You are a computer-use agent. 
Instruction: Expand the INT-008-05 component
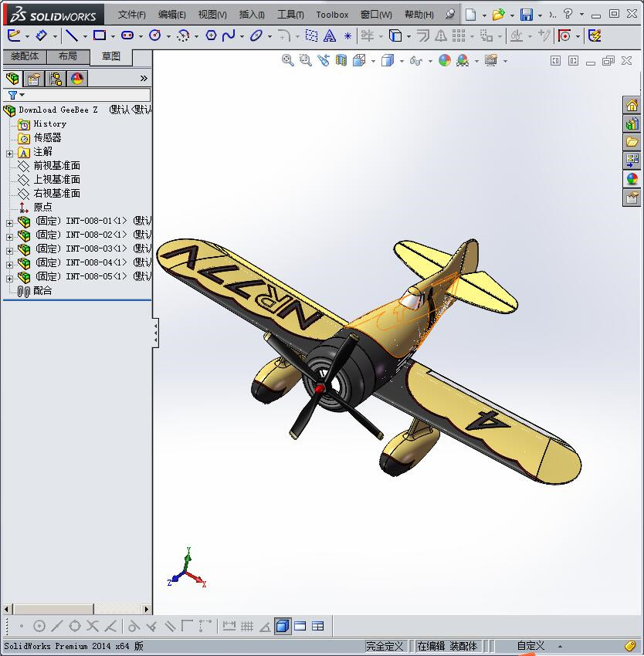coord(9,279)
